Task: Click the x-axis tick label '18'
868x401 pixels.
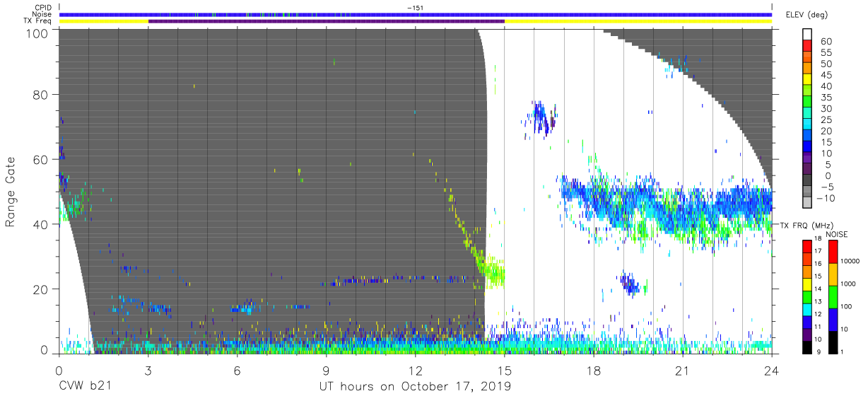Action: click(x=594, y=371)
